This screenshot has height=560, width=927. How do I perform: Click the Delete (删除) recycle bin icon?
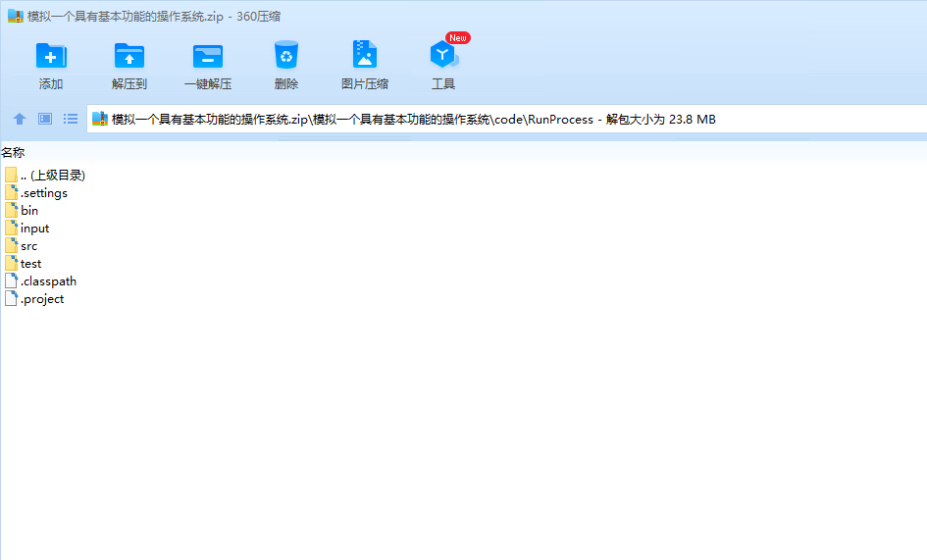(286, 55)
